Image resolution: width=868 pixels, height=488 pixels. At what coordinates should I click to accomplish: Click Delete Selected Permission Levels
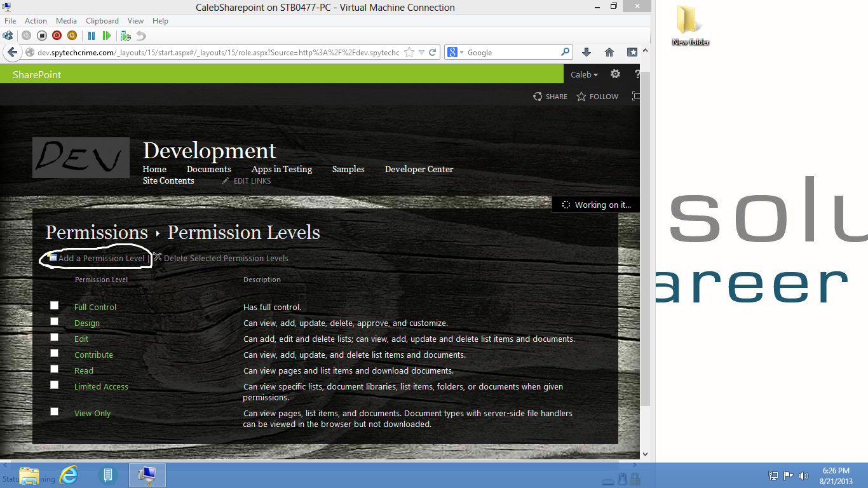click(226, 259)
